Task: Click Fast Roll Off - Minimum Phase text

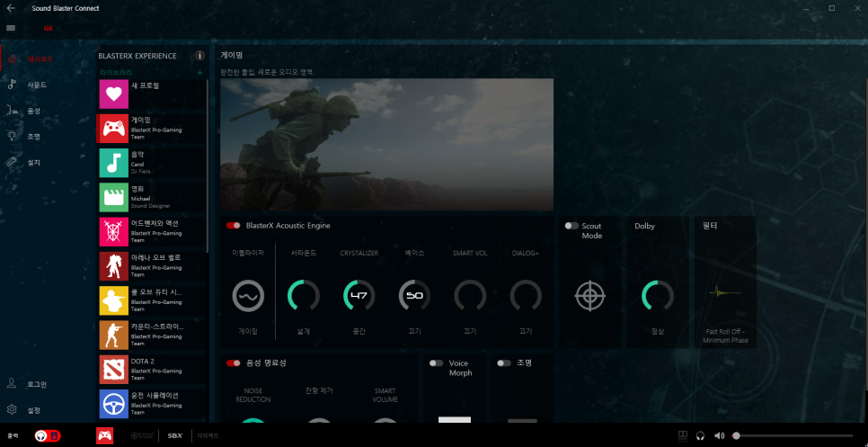Action: pos(725,335)
